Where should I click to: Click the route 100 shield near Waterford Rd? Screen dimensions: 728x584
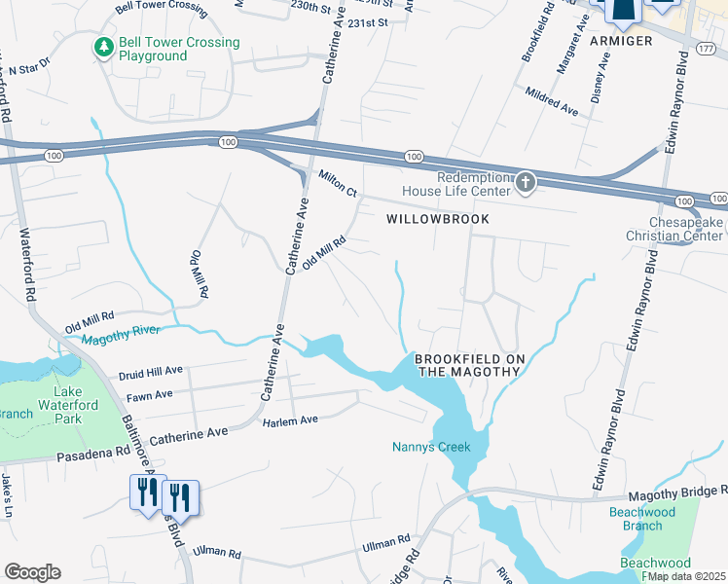pyautogui.click(x=54, y=156)
